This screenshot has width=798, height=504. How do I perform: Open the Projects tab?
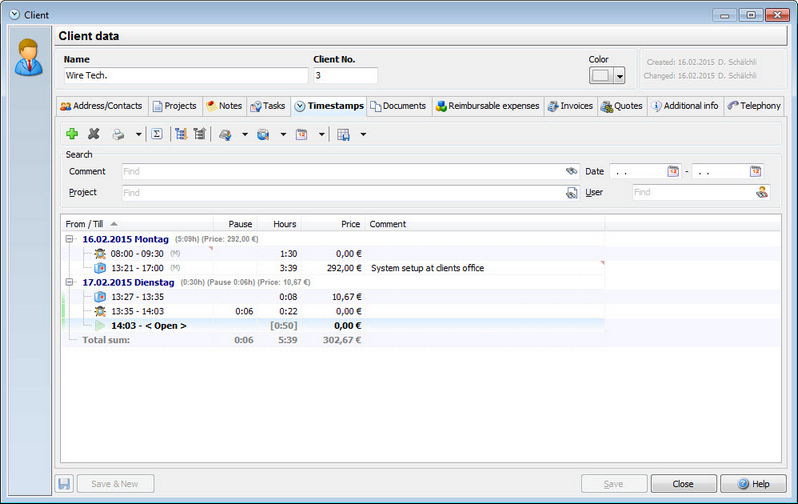click(175, 106)
